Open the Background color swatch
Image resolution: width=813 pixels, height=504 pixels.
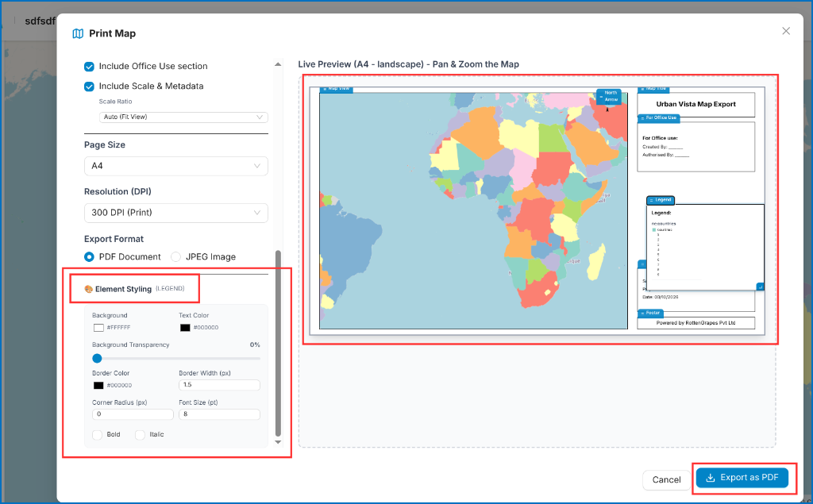click(x=98, y=328)
